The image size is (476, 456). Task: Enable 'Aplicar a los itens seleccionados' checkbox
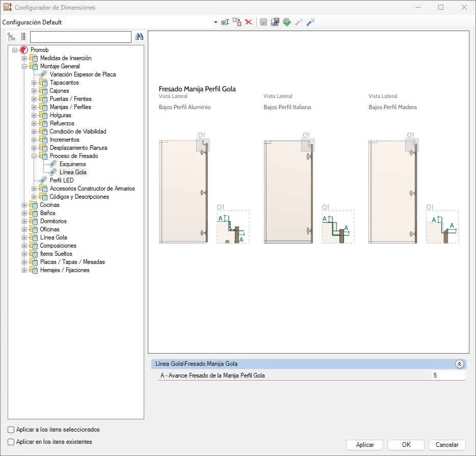pos(11,430)
